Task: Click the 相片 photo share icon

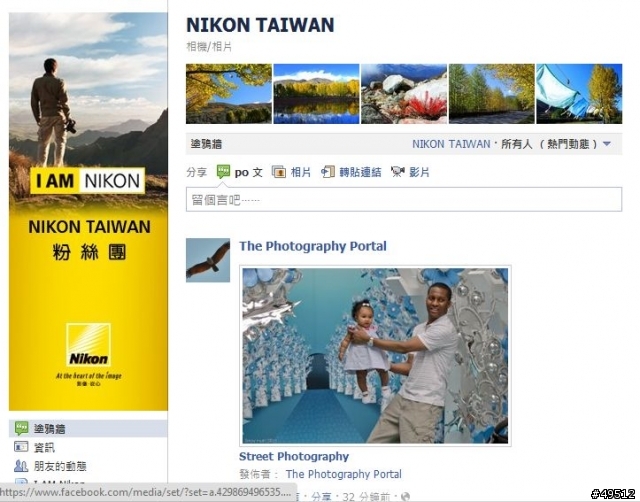Action: (279, 172)
